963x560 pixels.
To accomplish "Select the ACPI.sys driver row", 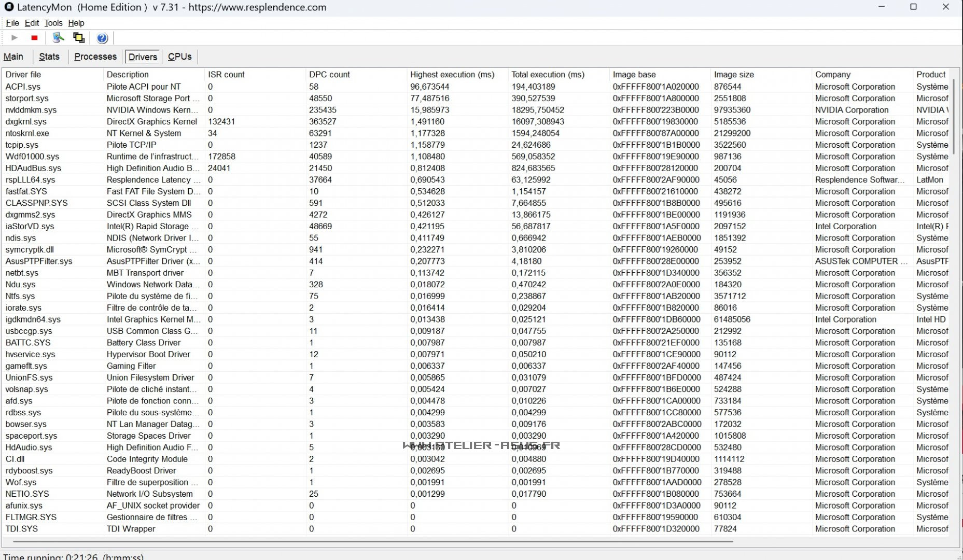I will (23, 87).
